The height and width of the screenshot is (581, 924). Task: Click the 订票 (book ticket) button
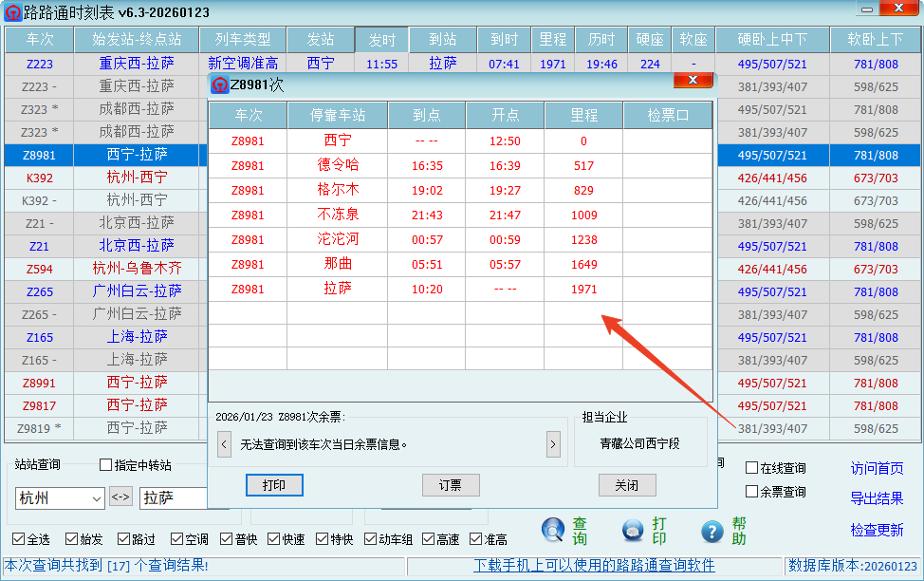pyautogui.click(x=451, y=484)
